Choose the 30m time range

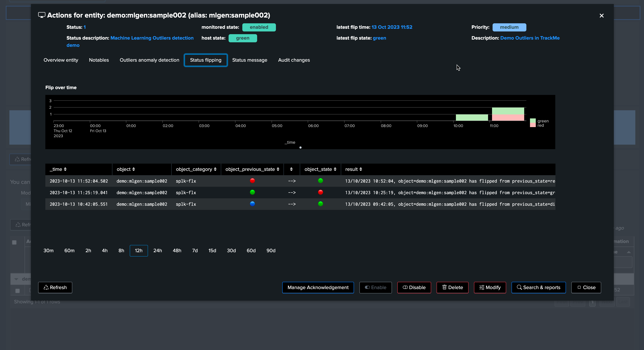pos(48,250)
